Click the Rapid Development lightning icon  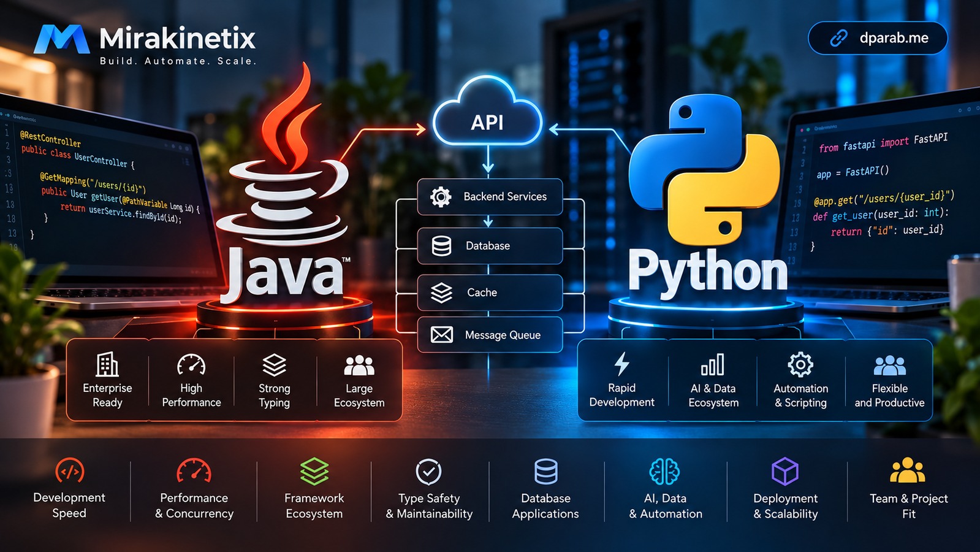(x=621, y=364)
